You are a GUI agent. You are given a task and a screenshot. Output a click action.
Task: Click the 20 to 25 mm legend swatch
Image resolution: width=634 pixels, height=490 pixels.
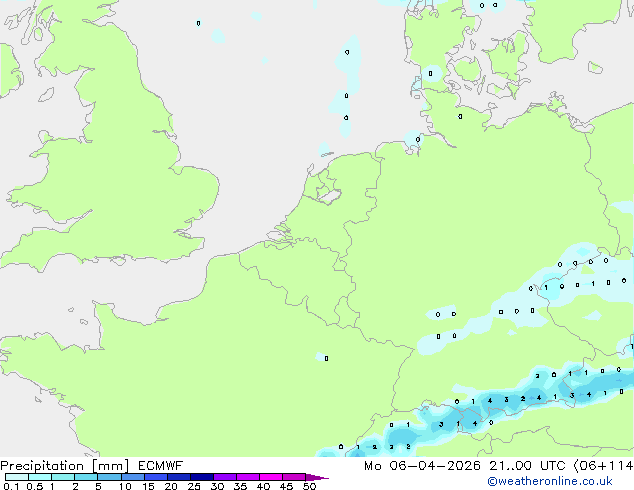click(x=178, y=477)
